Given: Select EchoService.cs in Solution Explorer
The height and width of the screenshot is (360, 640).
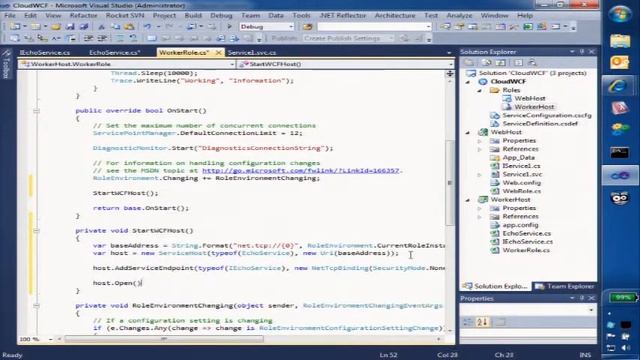Looking at the screenshot, I should (x=527, y=233).
